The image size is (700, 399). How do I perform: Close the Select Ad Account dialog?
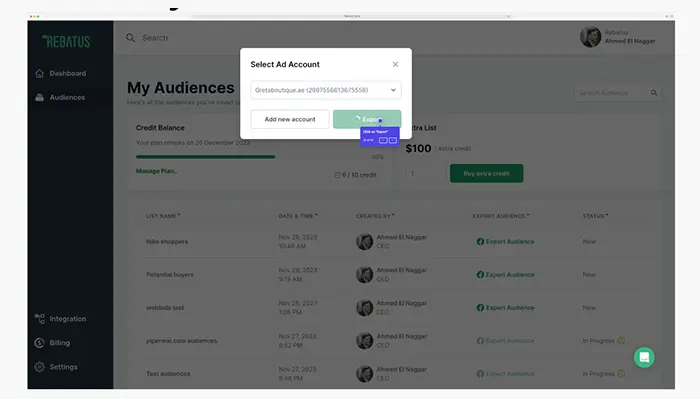pos(395,64)
